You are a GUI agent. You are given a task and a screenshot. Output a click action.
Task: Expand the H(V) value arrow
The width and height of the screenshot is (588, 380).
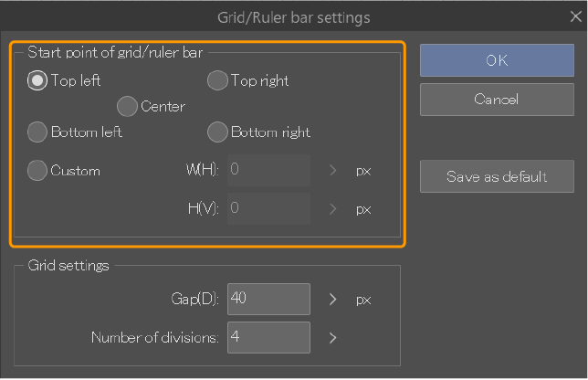coord(332,209)
